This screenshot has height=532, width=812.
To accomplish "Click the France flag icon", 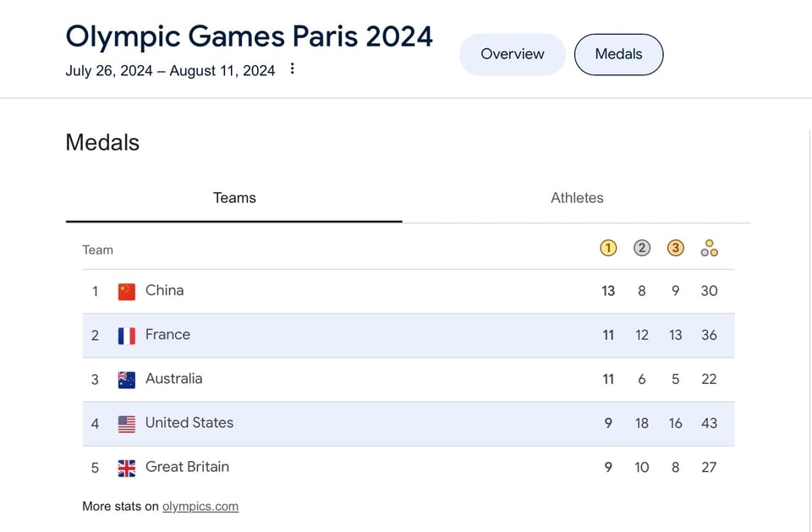I will (127, 336).
